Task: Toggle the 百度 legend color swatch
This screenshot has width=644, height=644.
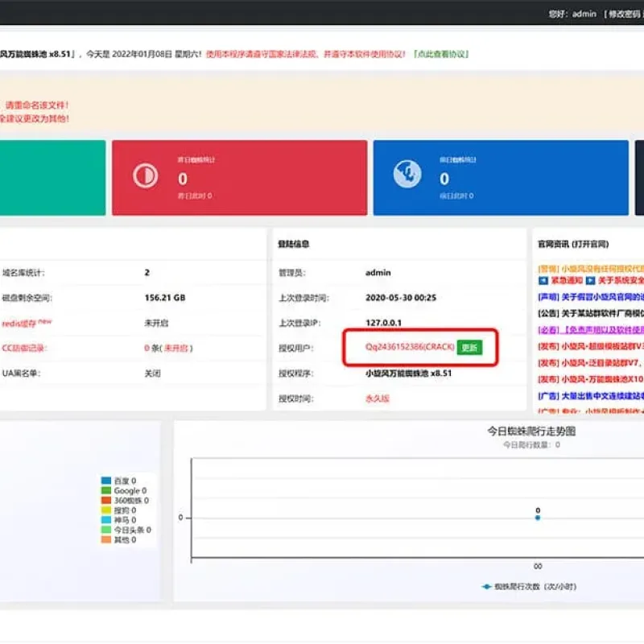Action: pos(106,481)
